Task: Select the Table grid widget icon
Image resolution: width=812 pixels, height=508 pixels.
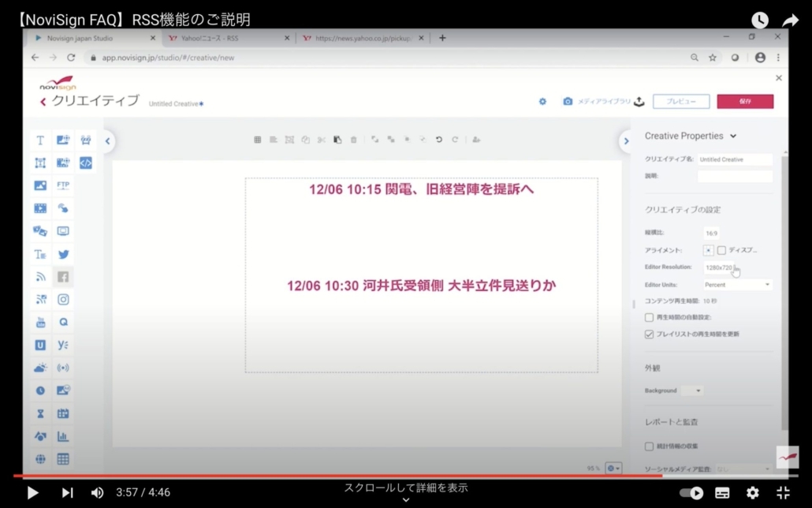Action: coord(63,459)
